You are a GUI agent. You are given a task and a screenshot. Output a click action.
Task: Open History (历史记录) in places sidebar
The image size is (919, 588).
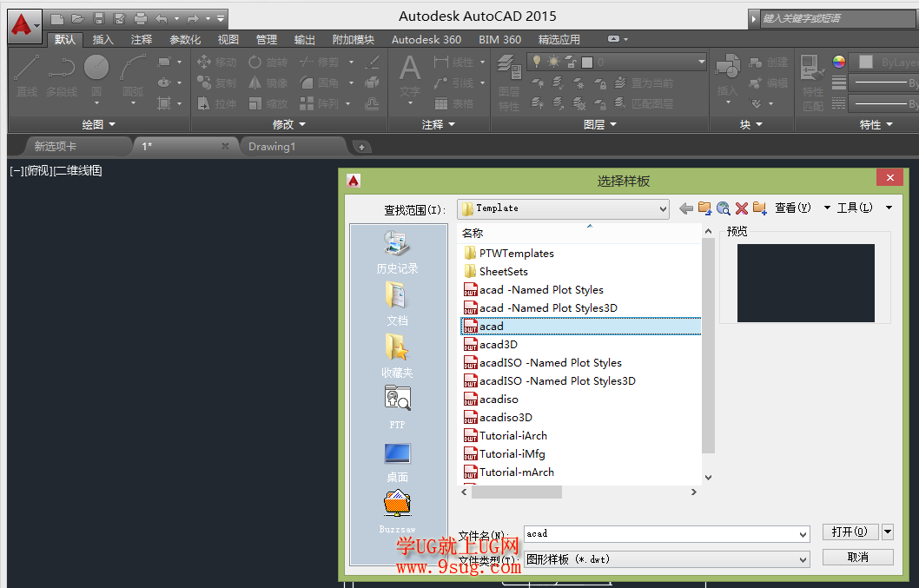(397, 252)
